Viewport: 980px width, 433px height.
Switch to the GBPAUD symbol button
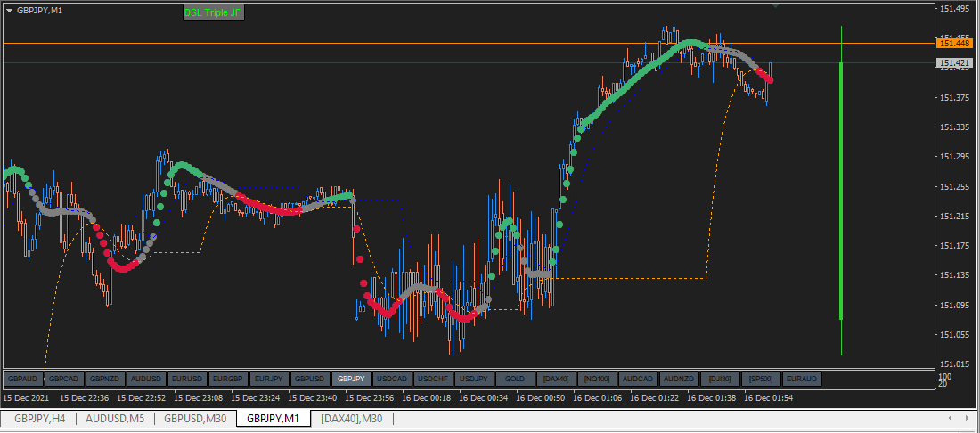tap(24, 379)
